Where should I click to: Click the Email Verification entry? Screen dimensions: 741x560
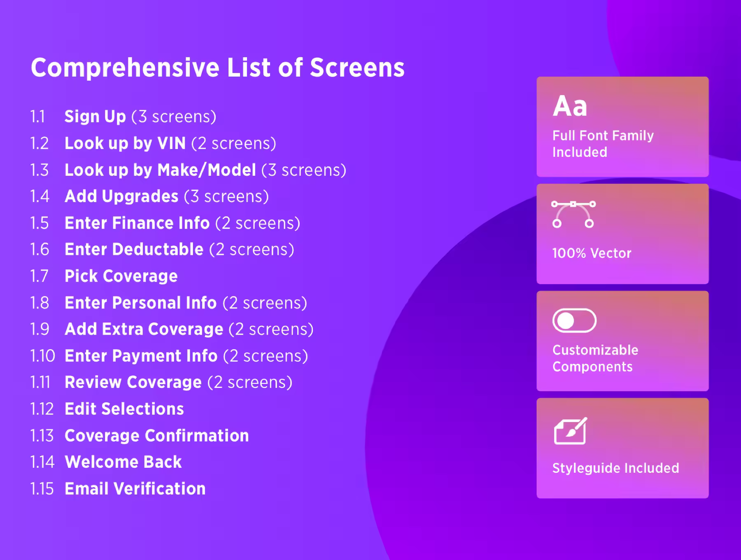pyautogui.click(x=135, y=489)
